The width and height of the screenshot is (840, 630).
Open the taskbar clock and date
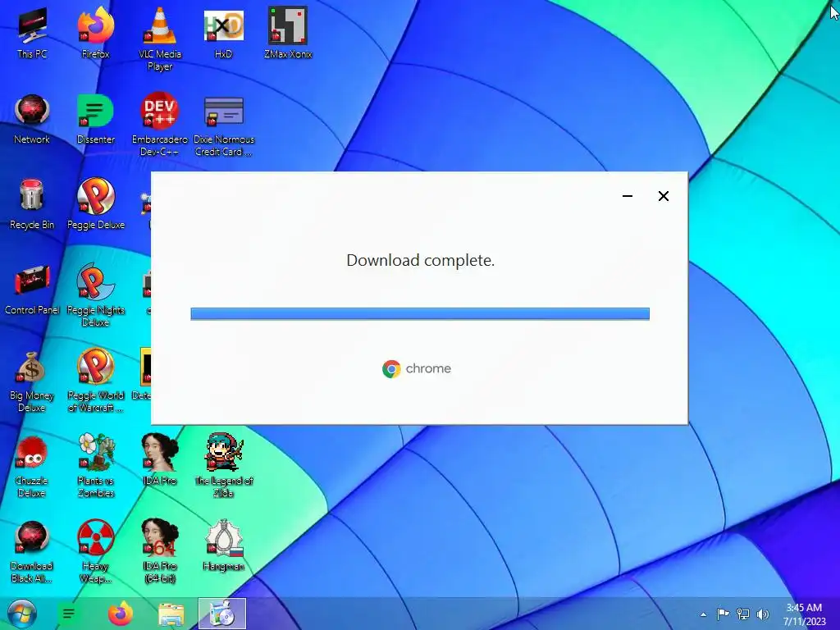(804, 614)
